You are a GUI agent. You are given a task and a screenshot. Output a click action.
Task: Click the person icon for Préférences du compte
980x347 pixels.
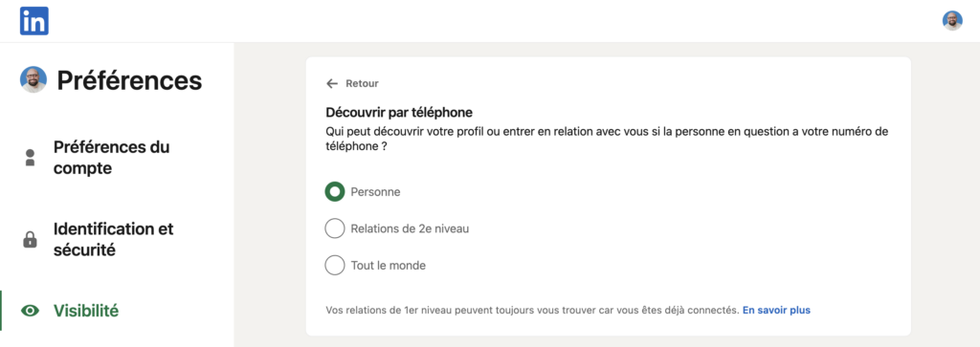point(30,158)
